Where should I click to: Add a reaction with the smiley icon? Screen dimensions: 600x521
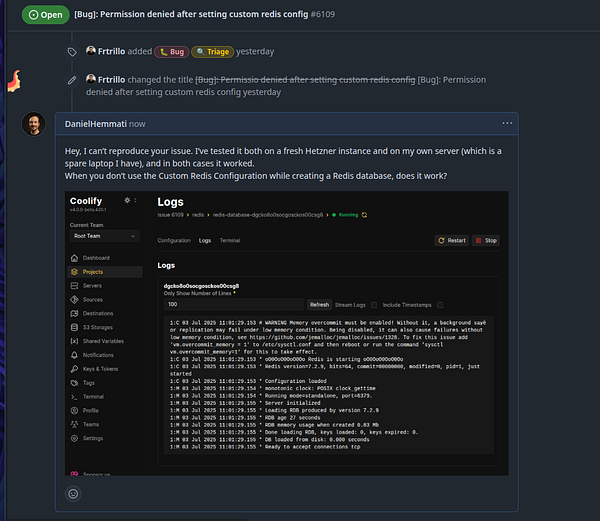[x=73, y=494]
